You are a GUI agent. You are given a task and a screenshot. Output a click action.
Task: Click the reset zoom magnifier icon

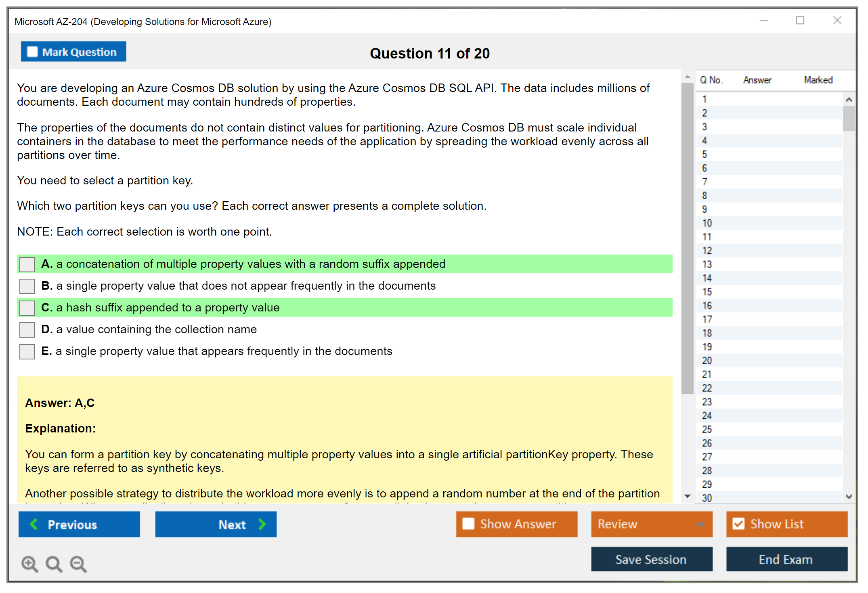point(54,564)
